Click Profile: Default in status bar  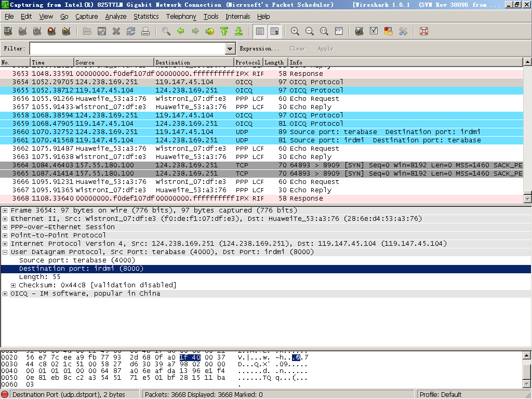tap(441, 395)
